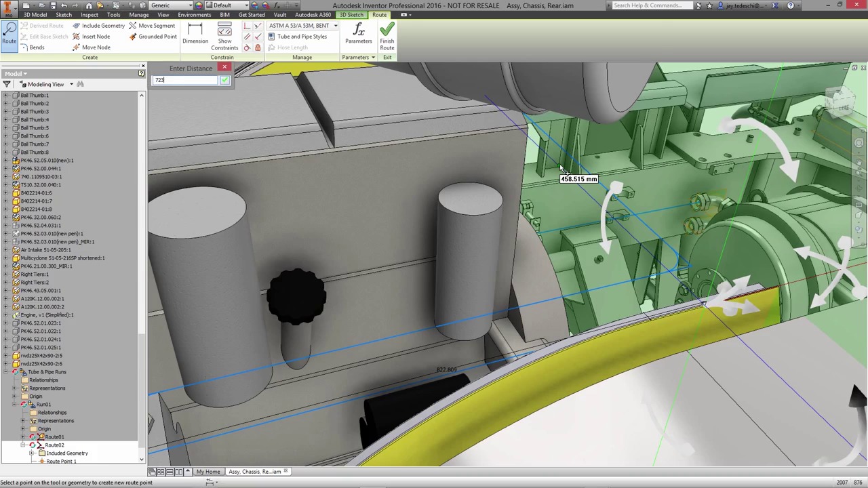Click Finish Route green checkmark
Image resolution: width=868 pixels, height=488 pixels.
click(387, 37)
